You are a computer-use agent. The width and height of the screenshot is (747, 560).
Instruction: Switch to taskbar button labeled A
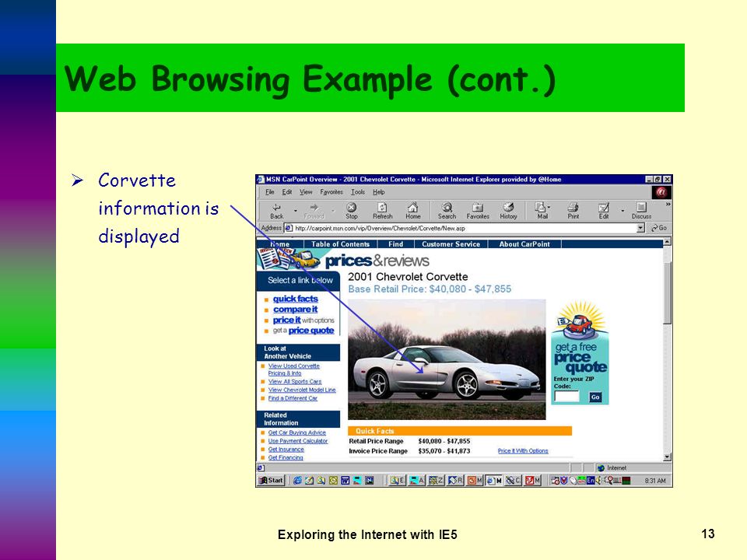417,481
